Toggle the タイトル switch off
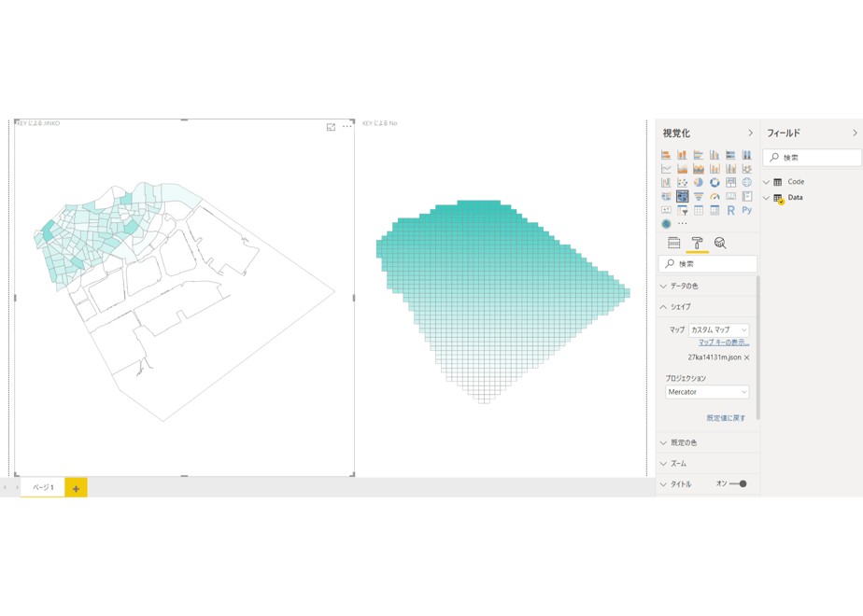 click(x=738, y=484)
